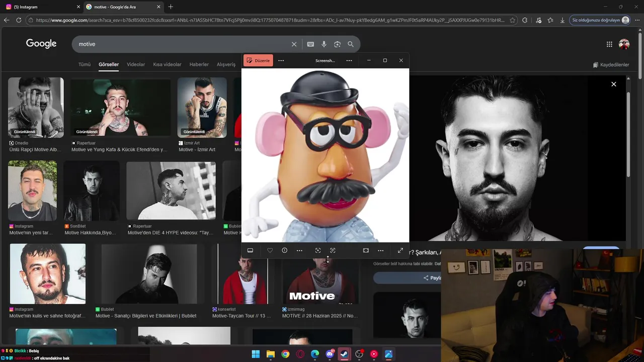The image size is (644, 362).
Task: Open the ellipsis menu next to info icon
Action: point(299,250)
